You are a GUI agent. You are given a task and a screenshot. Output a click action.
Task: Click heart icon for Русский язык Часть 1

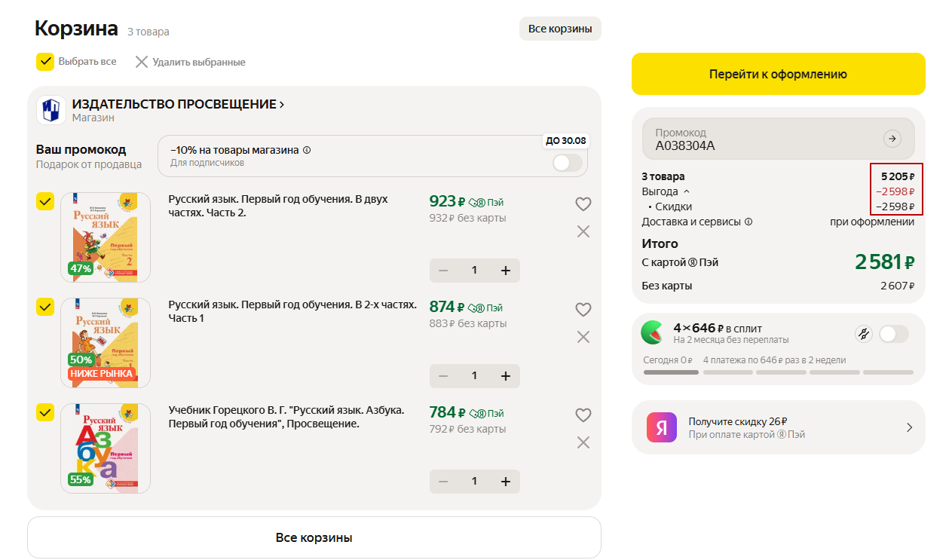pos(583,310)
